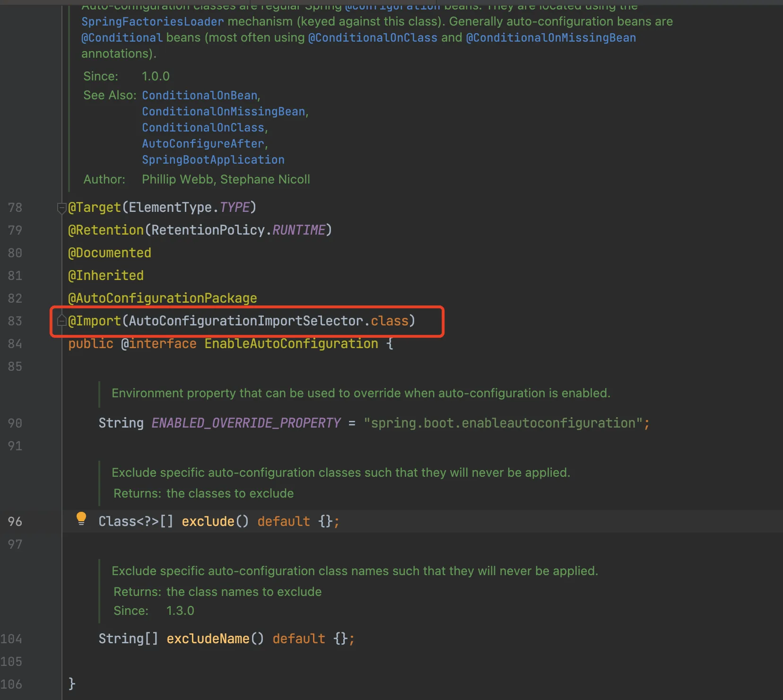Click the lightbulb intention icon beside exclude()

pyautogui.click(x=81, y=519)
